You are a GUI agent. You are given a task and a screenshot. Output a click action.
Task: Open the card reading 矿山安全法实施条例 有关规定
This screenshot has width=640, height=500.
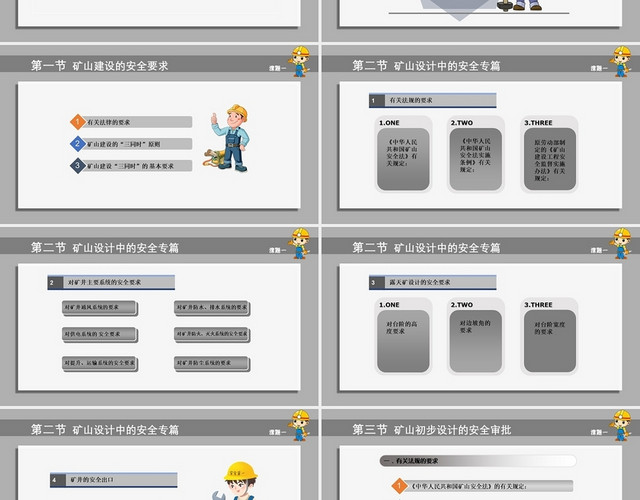tap(476, 159)
